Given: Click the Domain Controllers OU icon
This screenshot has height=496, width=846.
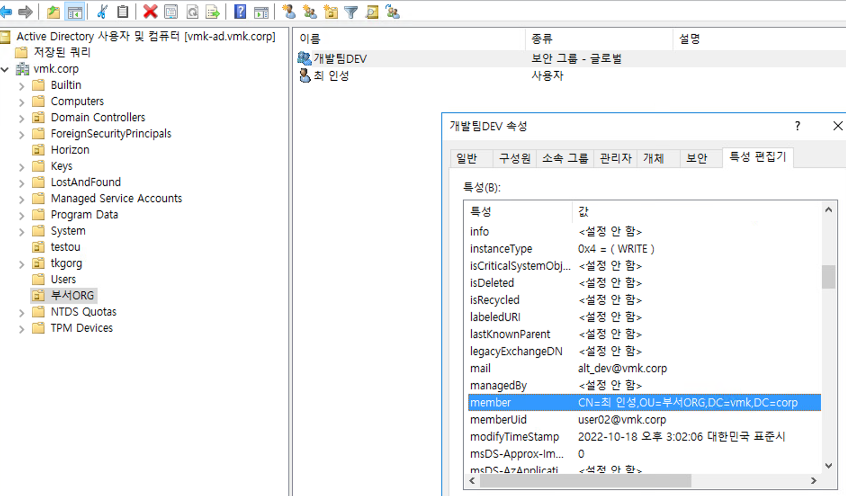Looking at the screenshot, I should pyautogui.click(x=38, y=118).
